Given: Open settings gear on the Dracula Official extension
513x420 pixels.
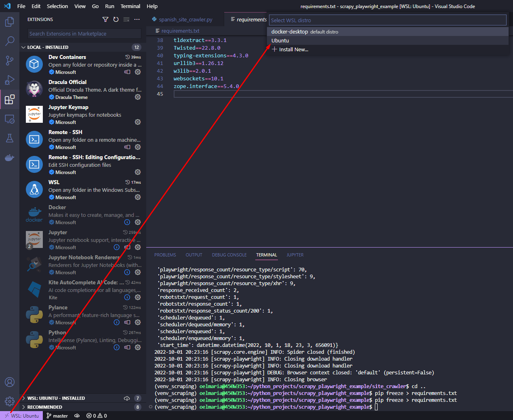Looking at the screenshot, I should point(137,97).
